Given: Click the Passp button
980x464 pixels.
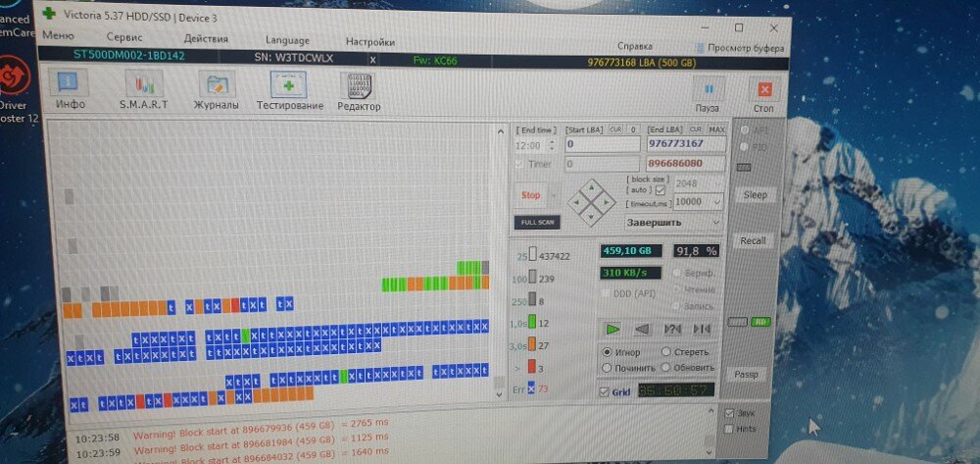Looking at the screenshot, I should click(x=746, y=375).
